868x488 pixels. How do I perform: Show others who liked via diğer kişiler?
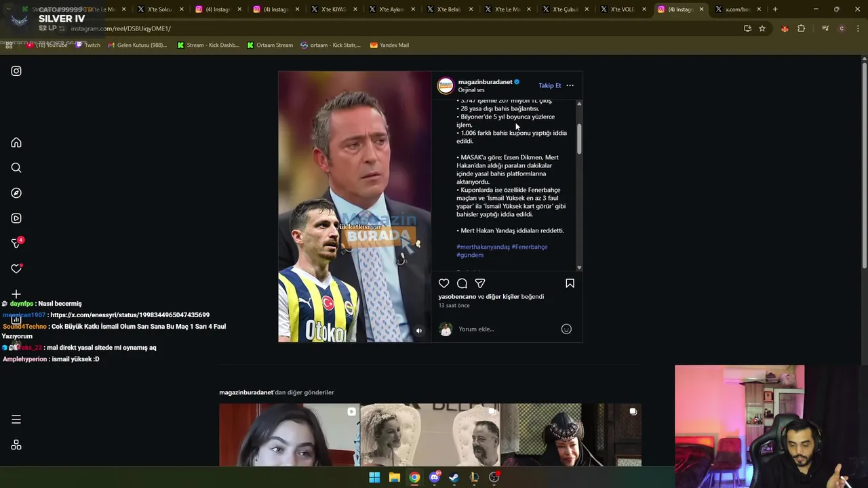tap(502, 297)
